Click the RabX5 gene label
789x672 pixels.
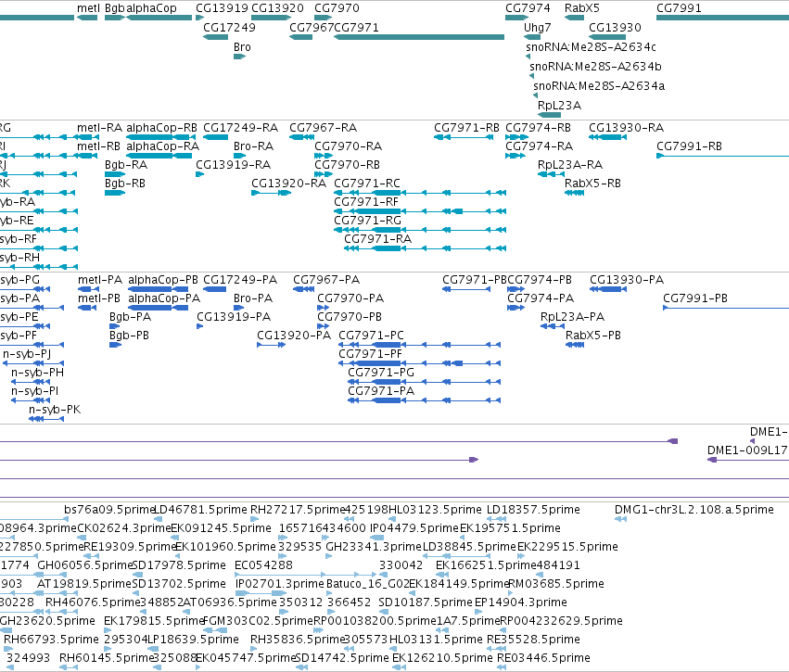click(x=581, y=8)
